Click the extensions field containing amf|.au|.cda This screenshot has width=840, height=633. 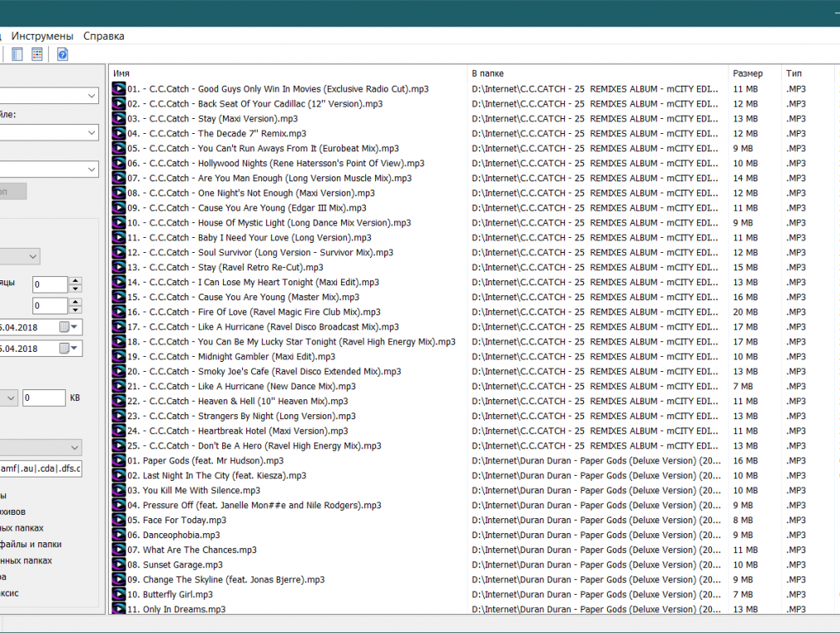click(x=40, y=468)
